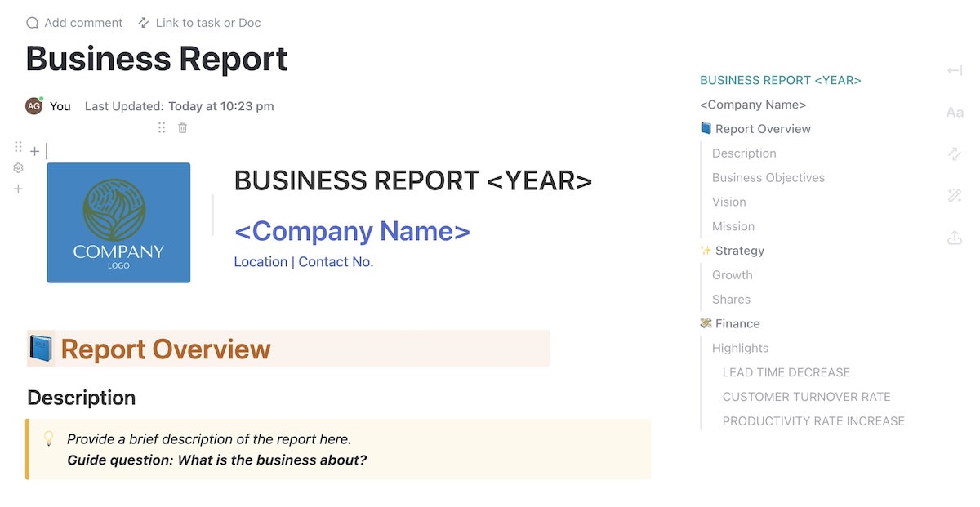Click the plus icon below the gear
Viewport: 980px width, 507px height.
[18, 189]
